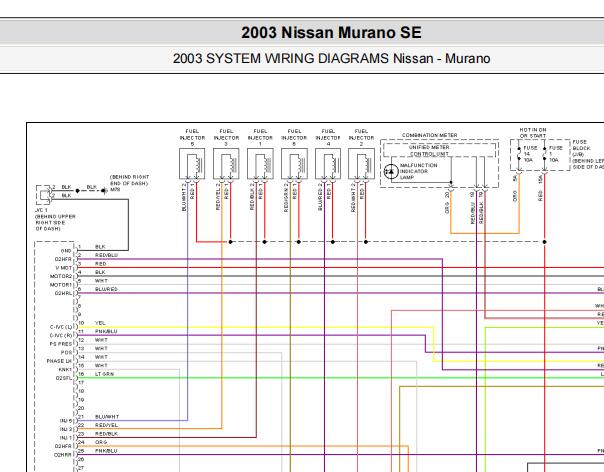Click the "PNK/BLU" wire label at pin 25

[x=106, y=450]
